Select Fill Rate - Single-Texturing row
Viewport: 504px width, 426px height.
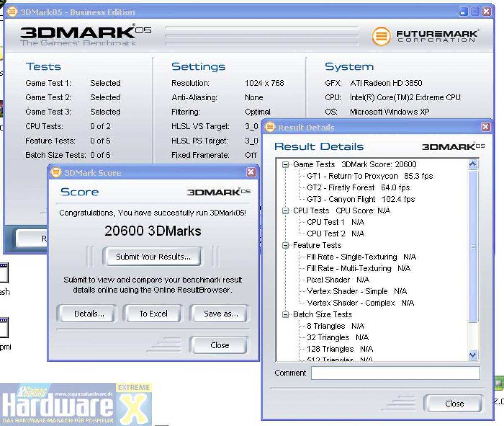361,257
